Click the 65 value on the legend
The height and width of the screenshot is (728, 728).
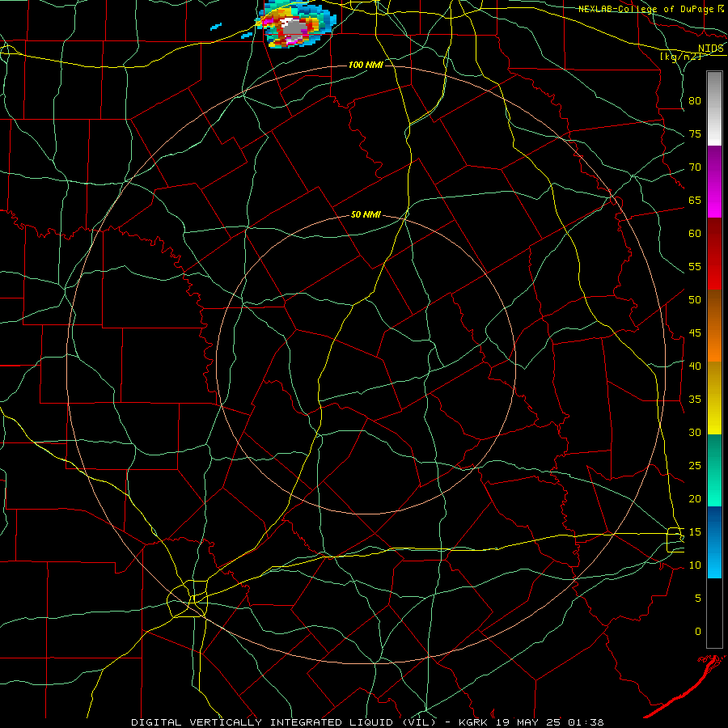tap(695, 201)
